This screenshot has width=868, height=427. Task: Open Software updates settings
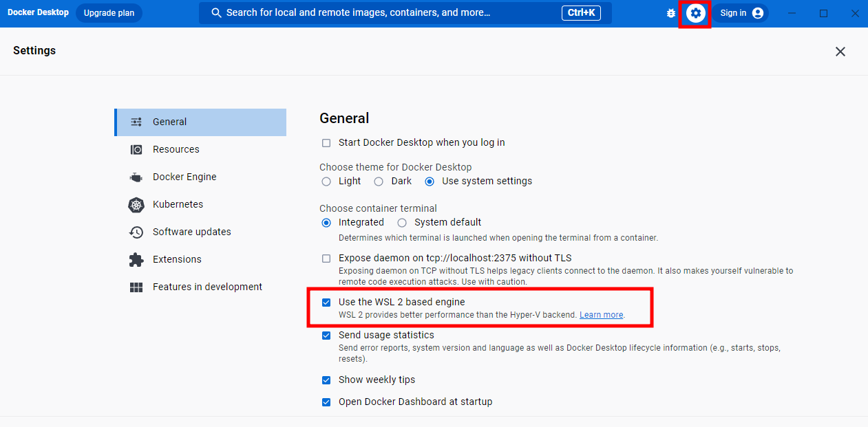click(200, 232)
